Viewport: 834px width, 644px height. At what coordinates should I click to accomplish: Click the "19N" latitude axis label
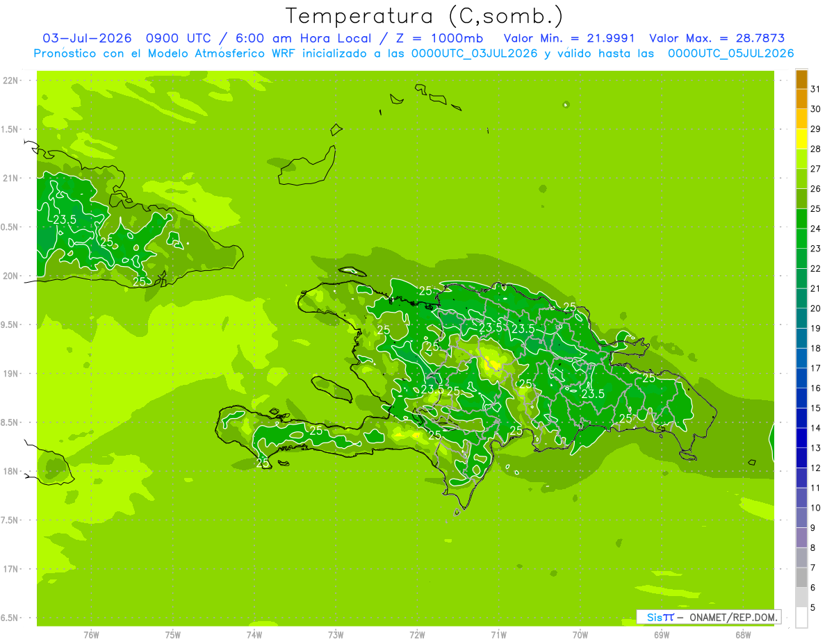pyautogui.click(x=11, y=374)
